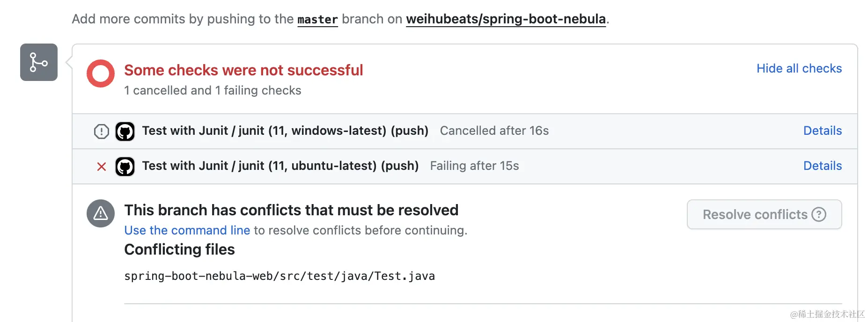
Task: Click the Failing after 15s status text
Action: pos(474,166)
